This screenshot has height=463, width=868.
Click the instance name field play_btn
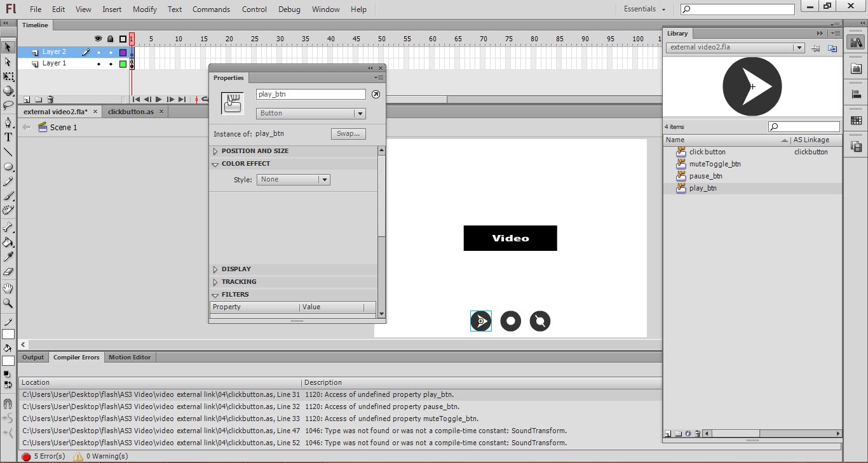point(311,94)
